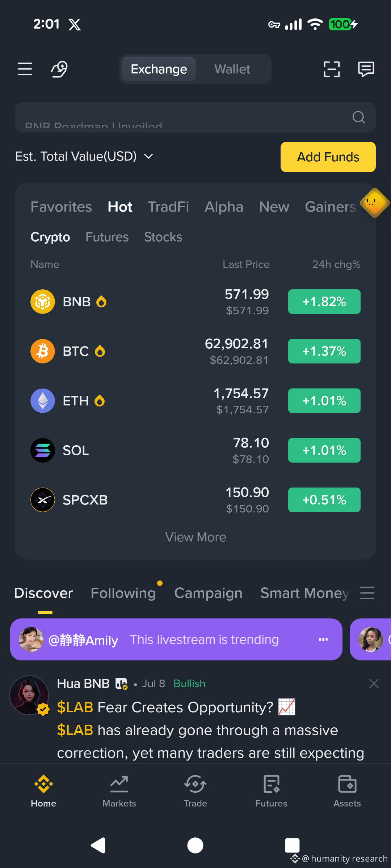Expand Est. Total Value dropdown arrow
Image resolution: width=391 pixels, height=868 pixels.
pyautogui.click(x=148, y=156)
